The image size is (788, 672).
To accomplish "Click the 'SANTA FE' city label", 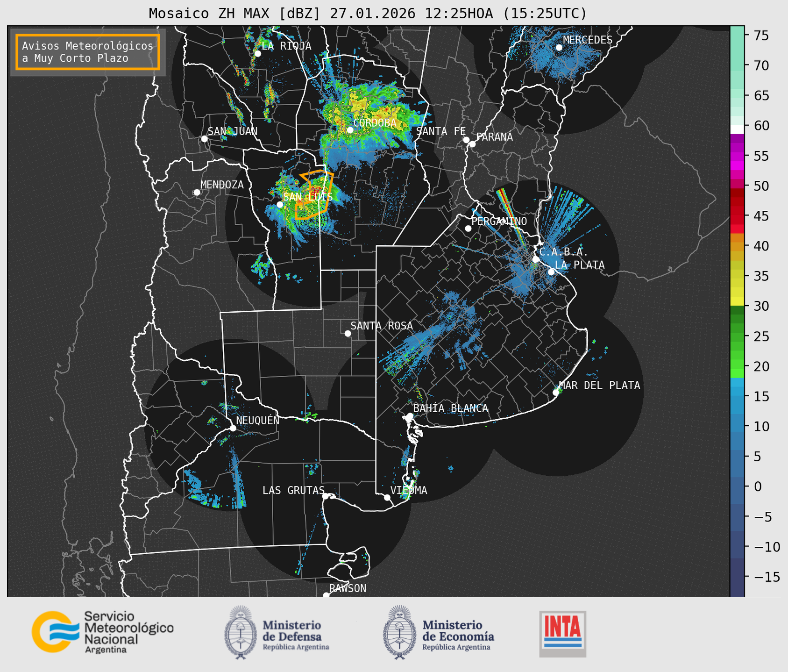I will click(x=441, y=131).
